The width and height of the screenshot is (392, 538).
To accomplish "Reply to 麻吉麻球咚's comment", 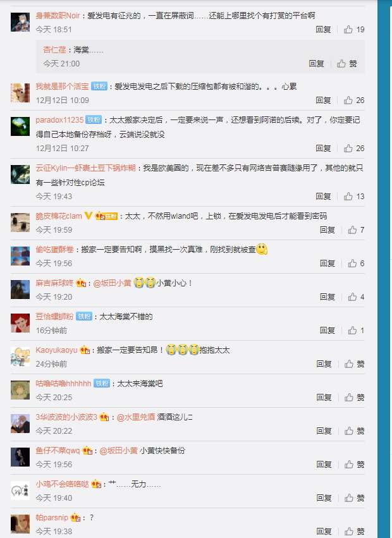I will [x=327, y=297].
